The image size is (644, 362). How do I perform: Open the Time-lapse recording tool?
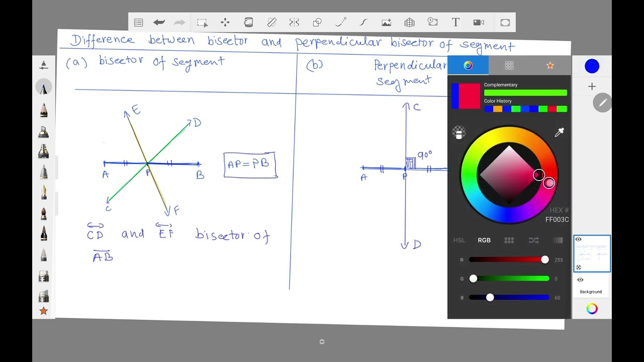tap(433, 23)
